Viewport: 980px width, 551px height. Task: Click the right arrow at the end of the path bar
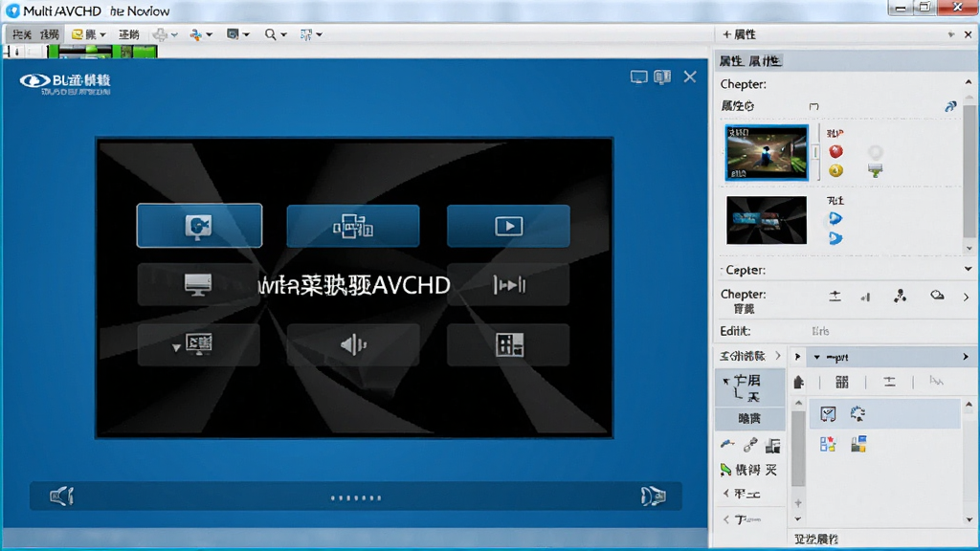[x=966, y=357]
